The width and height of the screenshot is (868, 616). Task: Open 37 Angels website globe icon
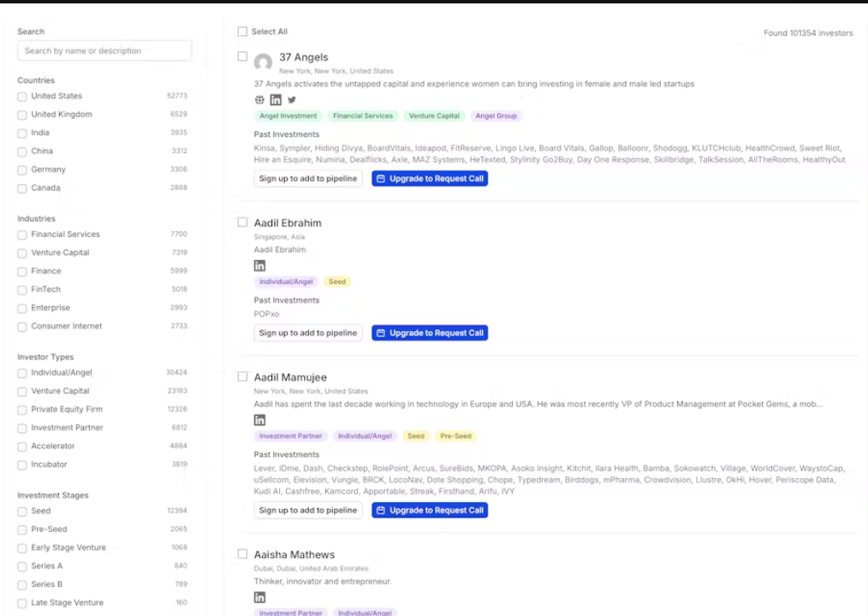pyautogui.click(x=259, y=99)
